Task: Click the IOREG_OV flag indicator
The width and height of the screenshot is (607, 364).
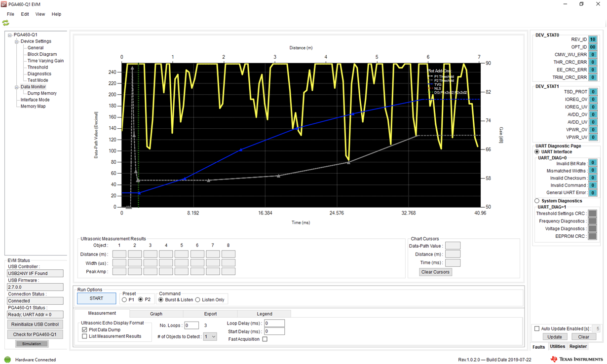Action: point(593,100)
